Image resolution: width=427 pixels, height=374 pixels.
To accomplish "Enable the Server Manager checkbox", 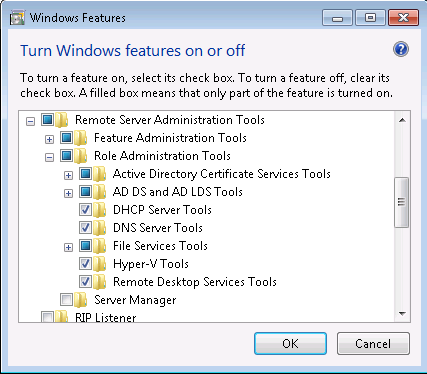I will [66, 300].
